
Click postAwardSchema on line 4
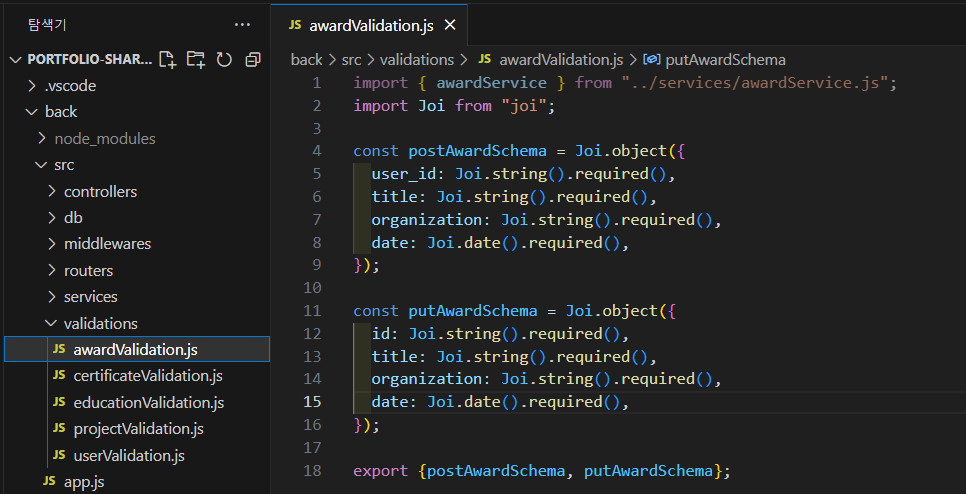477,151
